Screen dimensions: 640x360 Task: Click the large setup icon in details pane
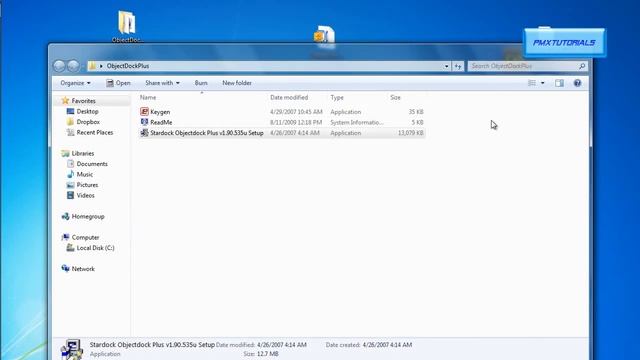(x=72, y=350)
